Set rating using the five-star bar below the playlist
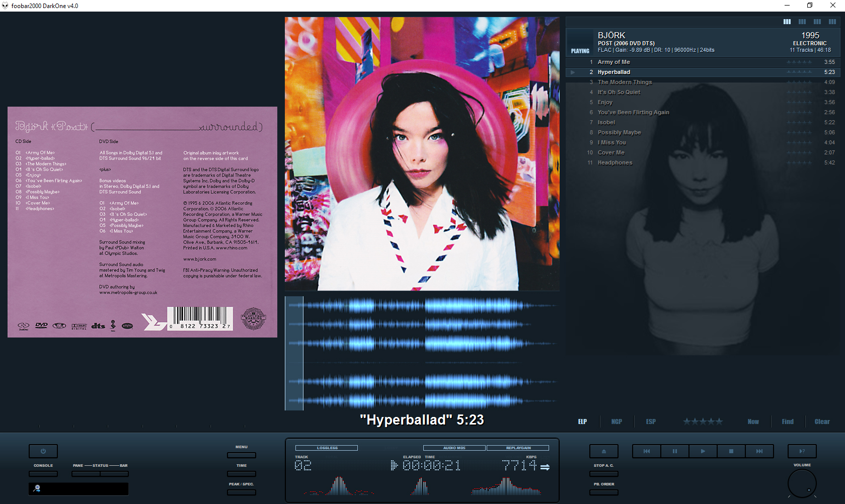Screen dimensions: 845x504 click(703, 422)
